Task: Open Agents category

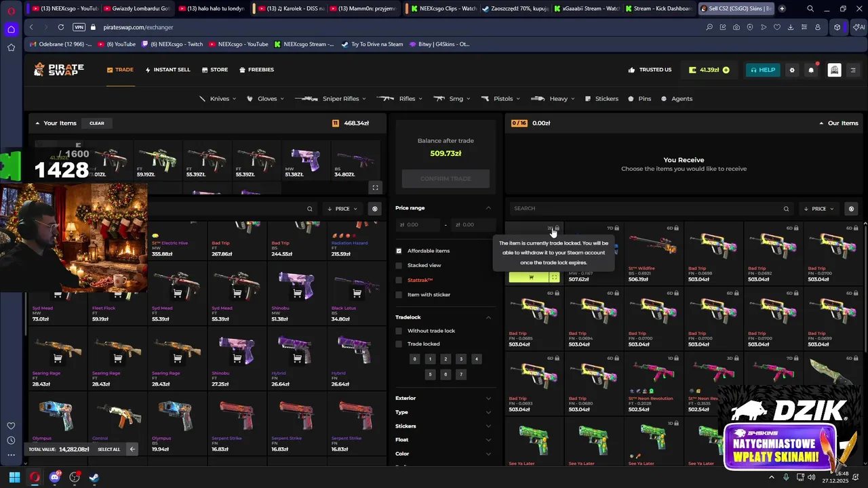Action: 677,99
